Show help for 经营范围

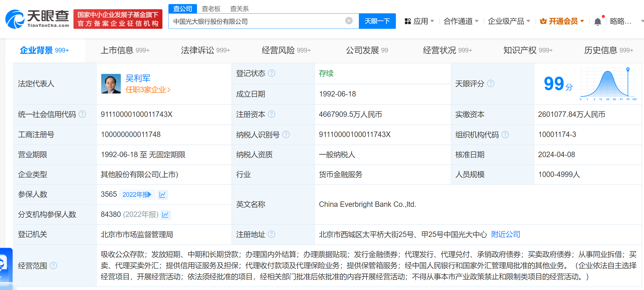(x=53, y=266)
